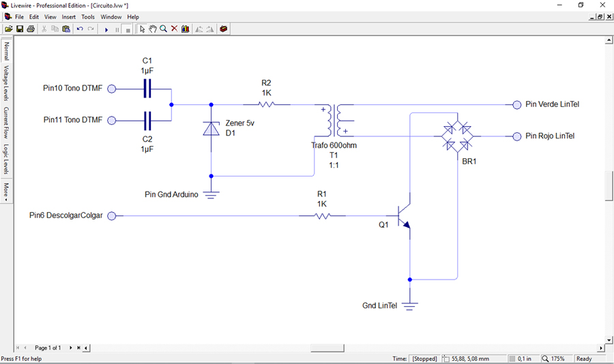Switch to the Voltage Levels tab
The image size is (614, 364).
point(6,83)
